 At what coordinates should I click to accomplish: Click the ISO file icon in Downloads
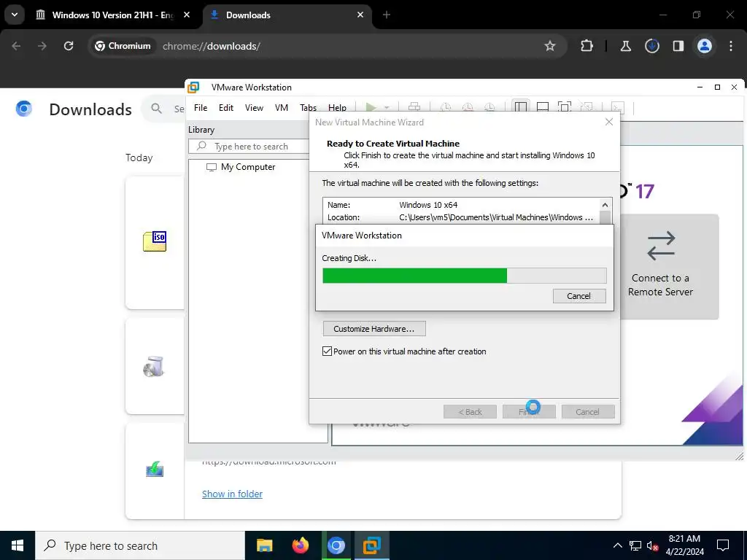155,241
